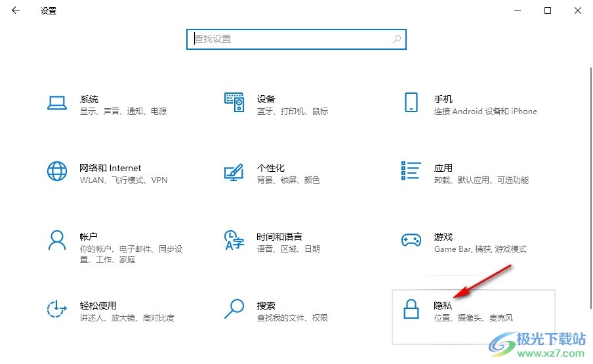Click the vertical scrollbar on the right
Image resolution: width=593 pixels, height=364 pixels.
[590, 188]
